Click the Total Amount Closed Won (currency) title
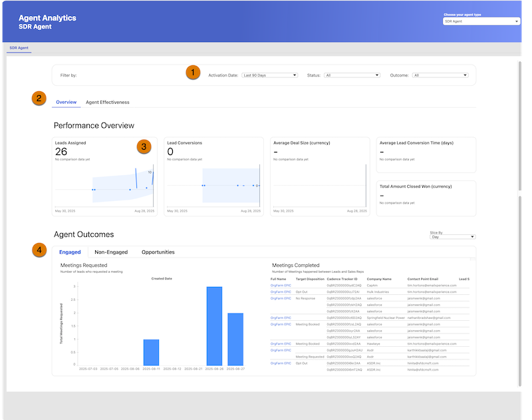 coord(416,186)
